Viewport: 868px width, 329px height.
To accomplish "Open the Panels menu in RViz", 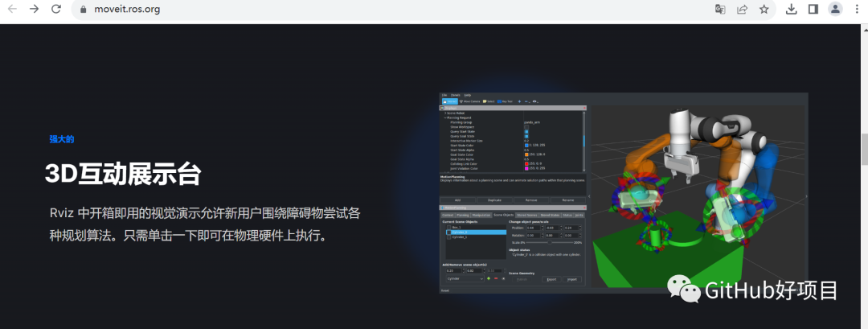I will [455, 95].
